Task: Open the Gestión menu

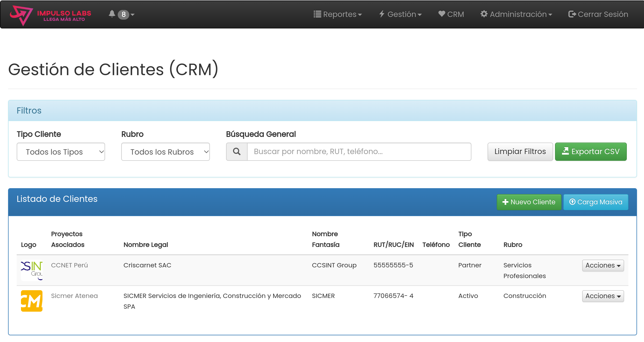Action: [x=400, y=14]
